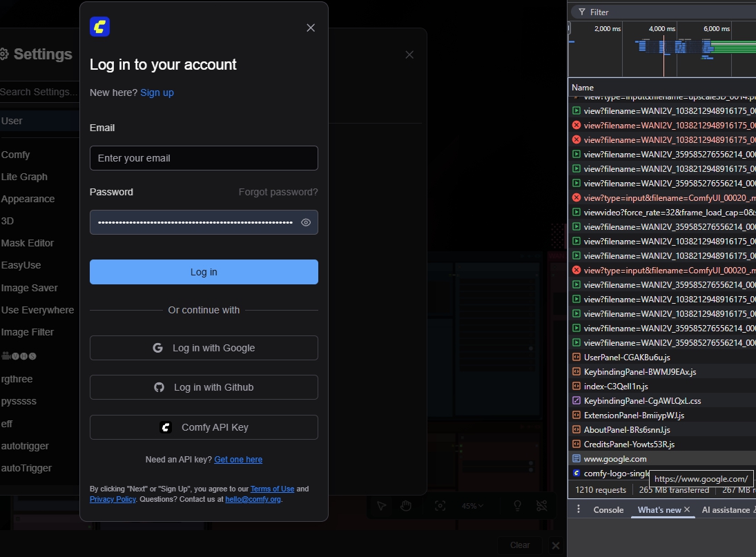Click the fit view frame icon
756x557 pixels.
coord(440,505)
